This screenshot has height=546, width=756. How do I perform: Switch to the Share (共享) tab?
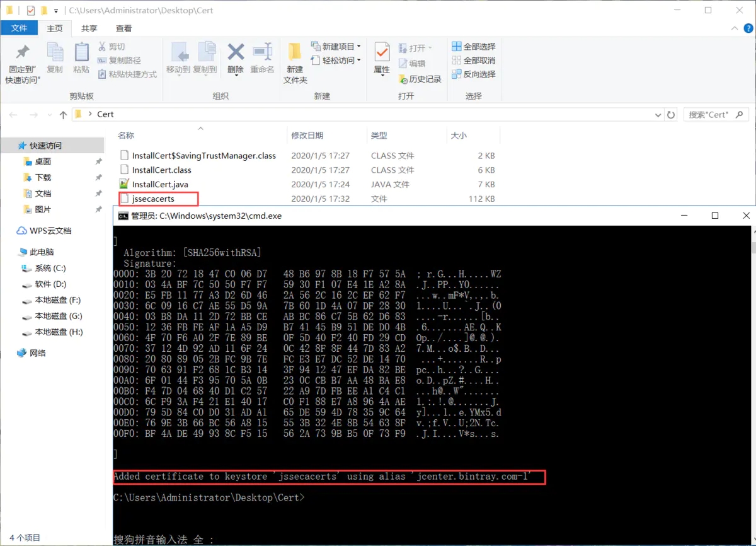pos(89,28)
